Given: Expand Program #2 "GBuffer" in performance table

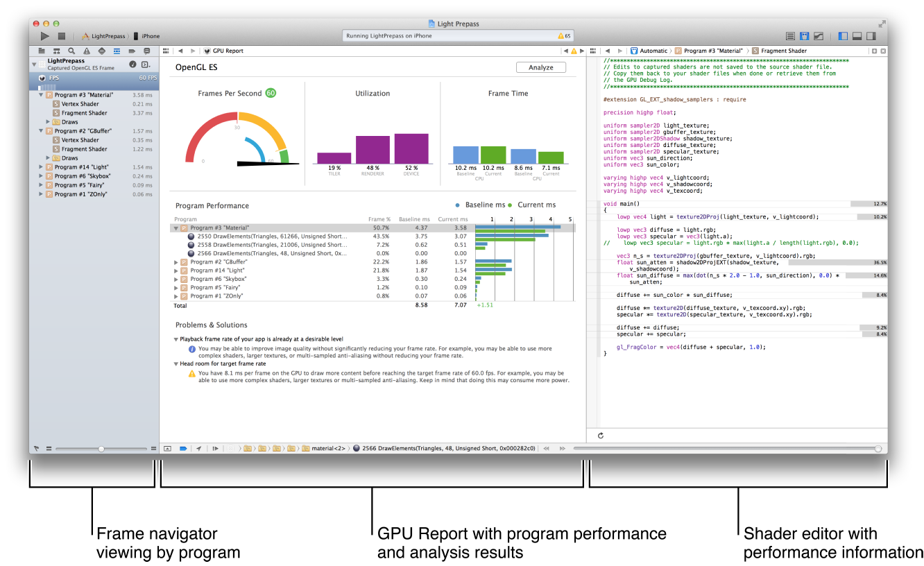Looking at the screenshot, I should coord(176,262).
